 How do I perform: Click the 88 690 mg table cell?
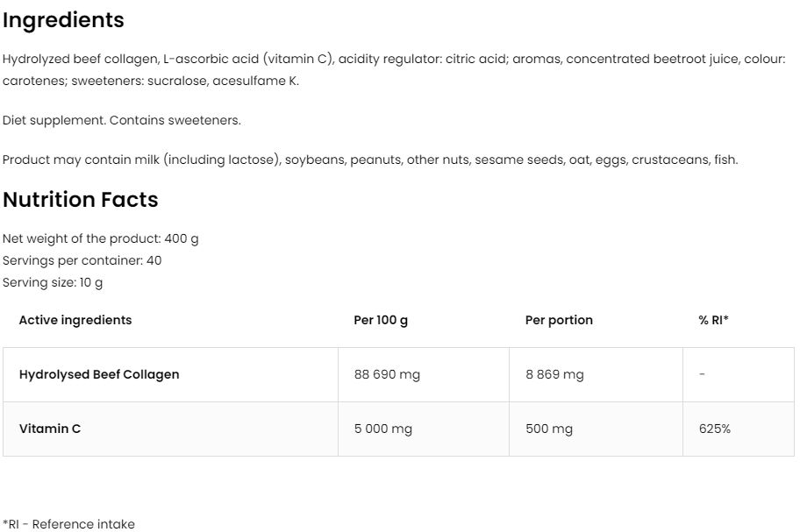click(387, 374)
